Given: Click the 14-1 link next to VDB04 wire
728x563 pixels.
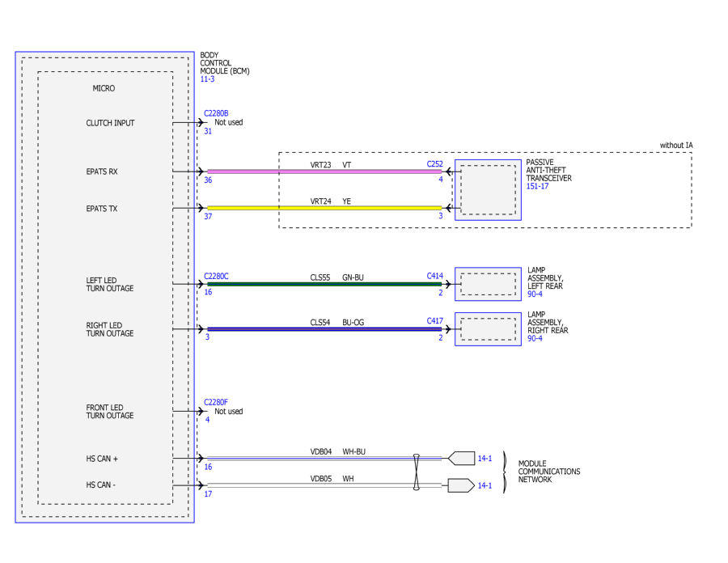Looking at the screenshot, I should (x=485, y=459).
